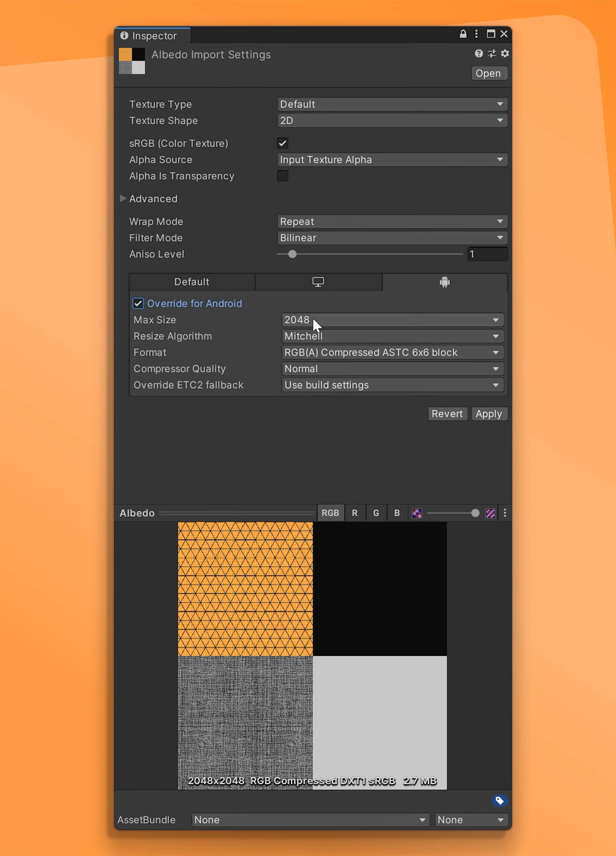Open the Compressor Quality dropdown
This screenshot has height=856, width=616.
tap(392, 369)
